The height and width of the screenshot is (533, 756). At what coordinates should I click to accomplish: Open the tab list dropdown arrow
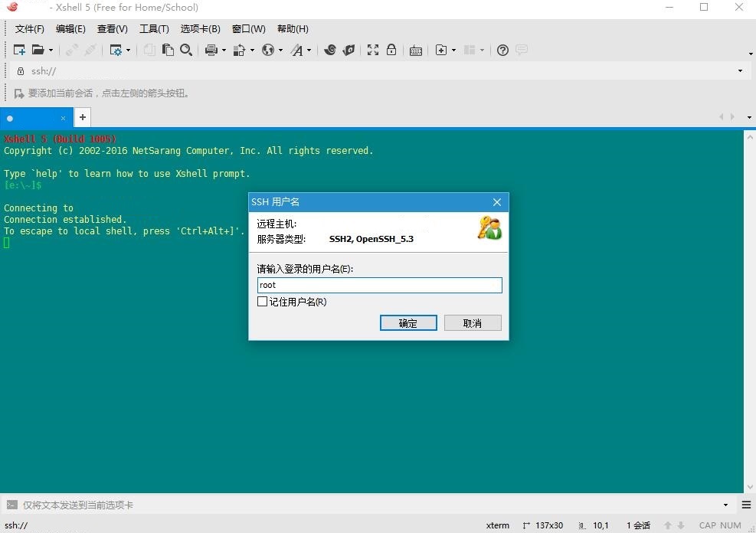749,117
